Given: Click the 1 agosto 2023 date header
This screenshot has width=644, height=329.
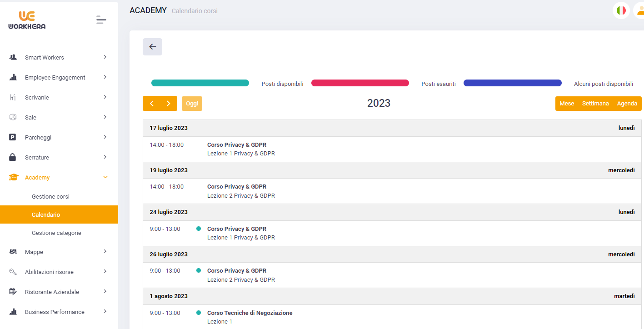Looking at the screenshot, I should pos(169,296).
